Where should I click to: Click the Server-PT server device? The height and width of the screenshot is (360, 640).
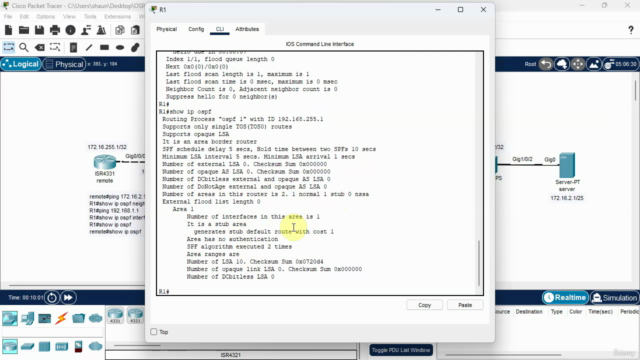click(x=567, y=165)
